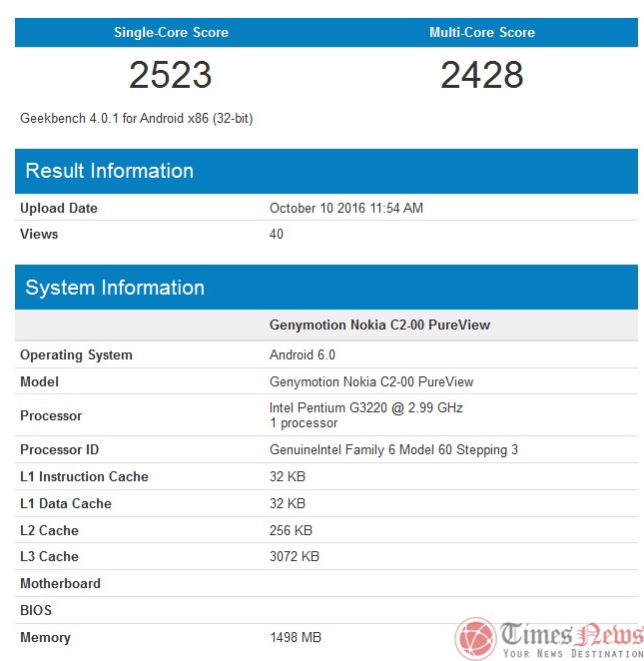Click the Geekbench 4.0.1 for Android version text
This screenshot has height=661, width=644.
[137, 119]
